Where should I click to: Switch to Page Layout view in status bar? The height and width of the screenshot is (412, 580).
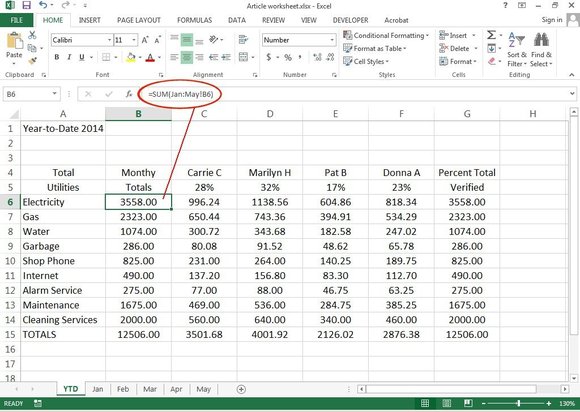pos(446,403)
